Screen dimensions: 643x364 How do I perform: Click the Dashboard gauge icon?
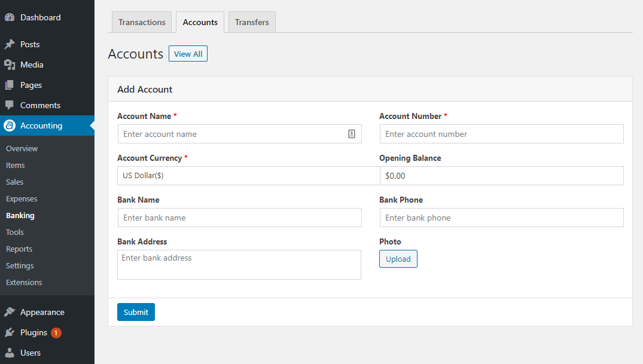click(x=10, y=17)
